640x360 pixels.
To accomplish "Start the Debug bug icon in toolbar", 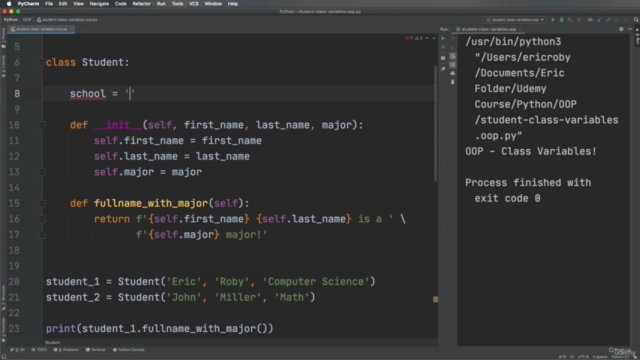I will click(562, 20).
